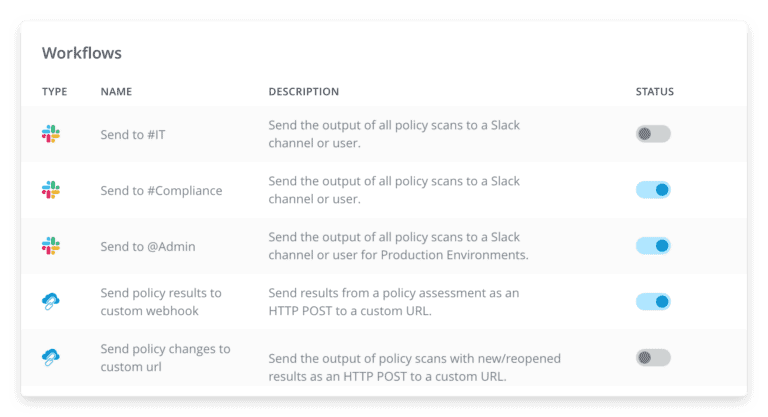
Task: Open the Send to @Admin workflow
Action: (148, 246)
